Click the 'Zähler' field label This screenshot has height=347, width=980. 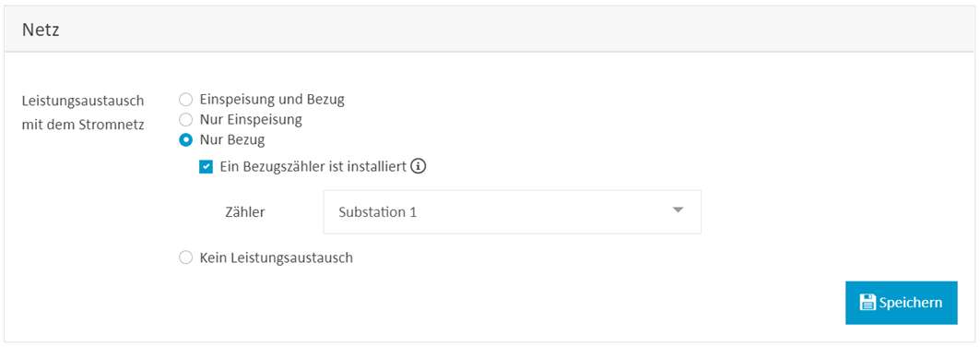coord(245,212)
